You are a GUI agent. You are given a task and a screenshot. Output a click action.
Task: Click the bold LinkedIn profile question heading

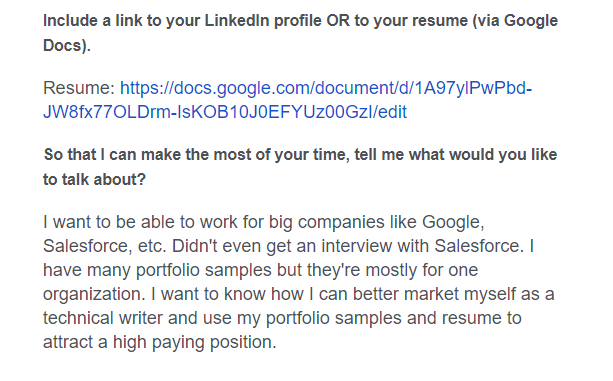300,33
